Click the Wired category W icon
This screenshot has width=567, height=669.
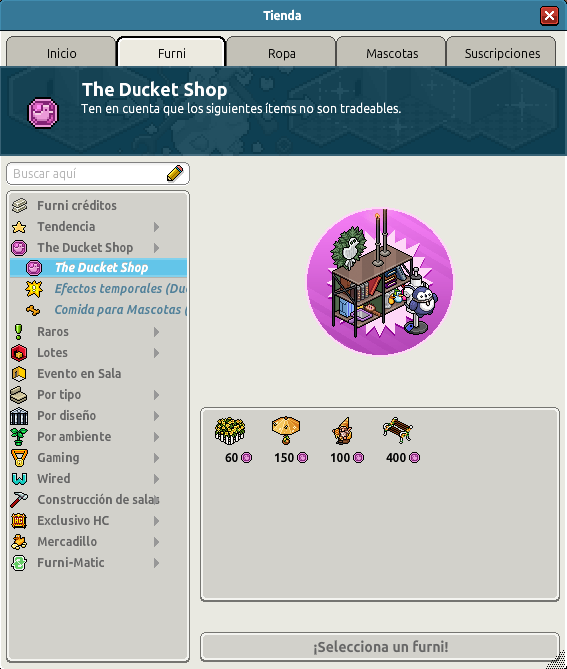click(x=19, y=479)
